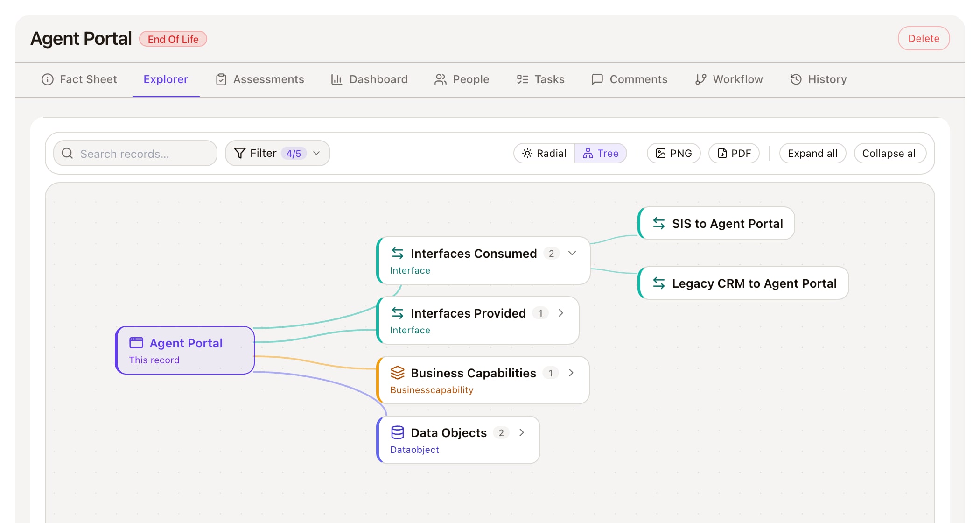The height and width of the screenshot is (523, 980).
Task: Export the diagram as PNG
Action: (x=673, y=153)
